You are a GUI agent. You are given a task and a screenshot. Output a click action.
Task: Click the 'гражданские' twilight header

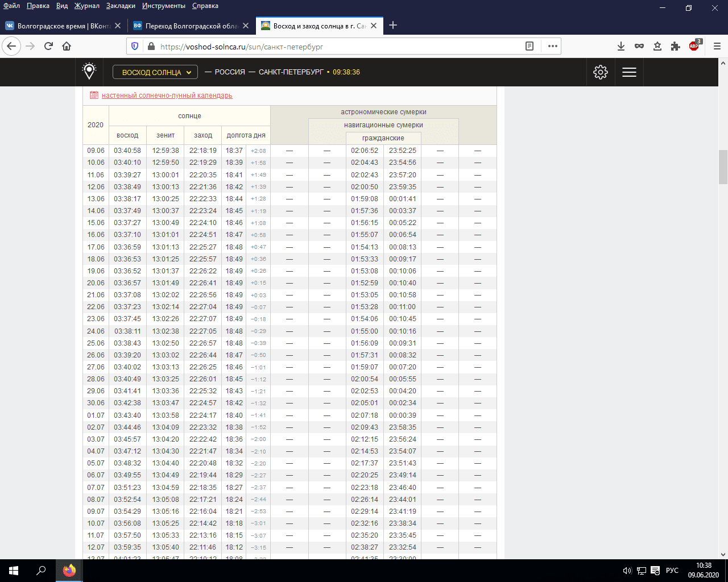(383, 138)
